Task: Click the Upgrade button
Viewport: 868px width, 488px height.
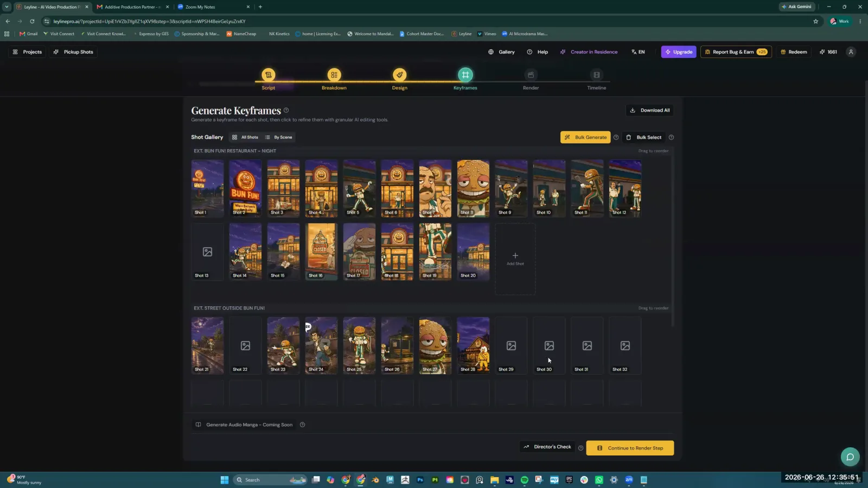Action: (679, 52)
